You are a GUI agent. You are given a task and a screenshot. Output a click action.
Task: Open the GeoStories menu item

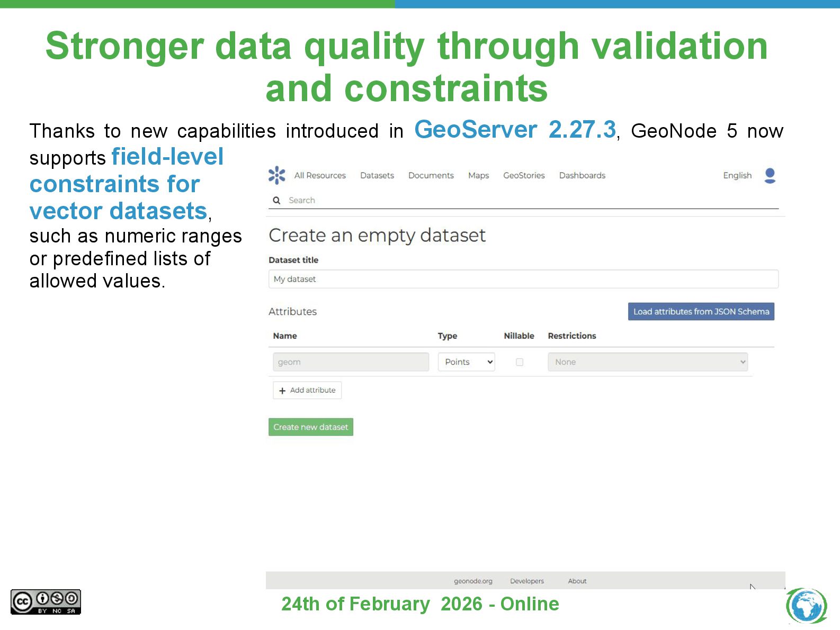pos(523,175)
